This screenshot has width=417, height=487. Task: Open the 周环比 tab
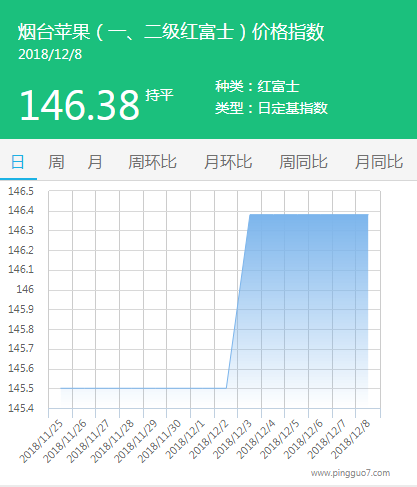(152, 162)
